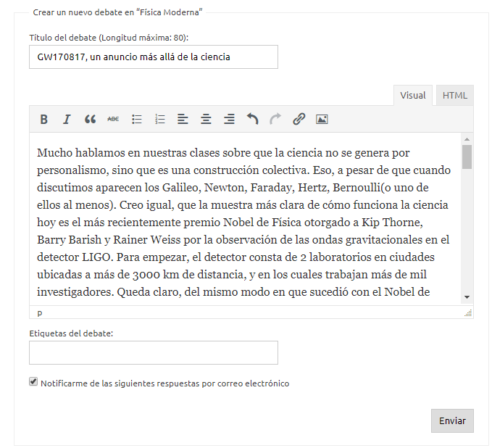Viewport: 492px width, 448px height.
Task: Select the Visual editor tab
Action: (413, 96)
